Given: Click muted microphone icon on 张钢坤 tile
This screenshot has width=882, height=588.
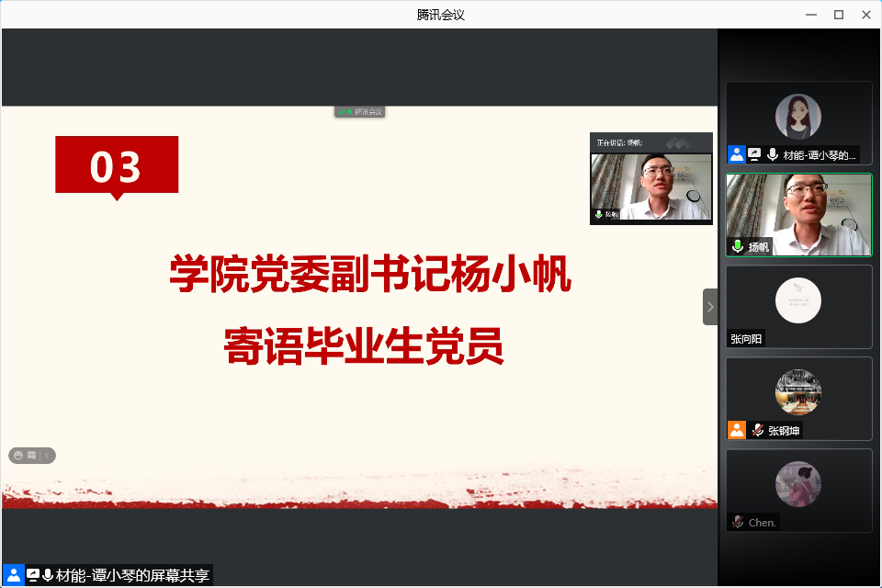Looking at the screenshot, I should (758, 430).
